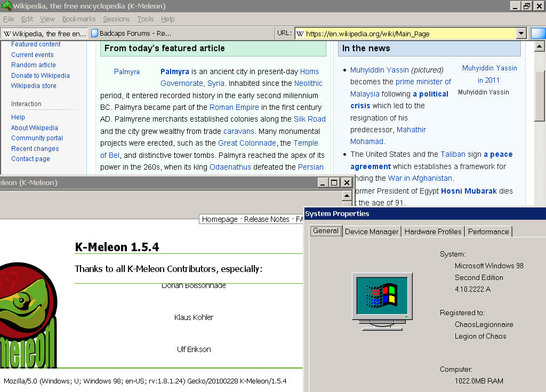
Task: Open the Muhyiddin Yassin news link
Action: click(379, 70)
